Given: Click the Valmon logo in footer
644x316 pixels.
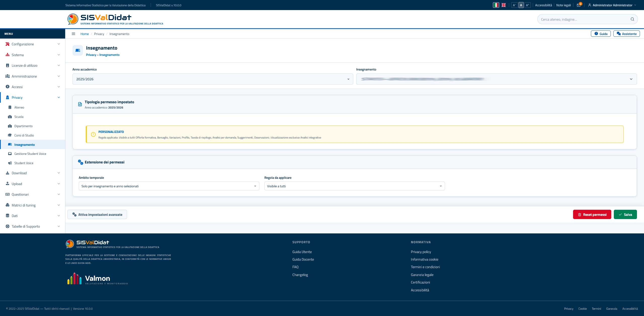Looking at the screenshot, I should click(x=98, y=278).
